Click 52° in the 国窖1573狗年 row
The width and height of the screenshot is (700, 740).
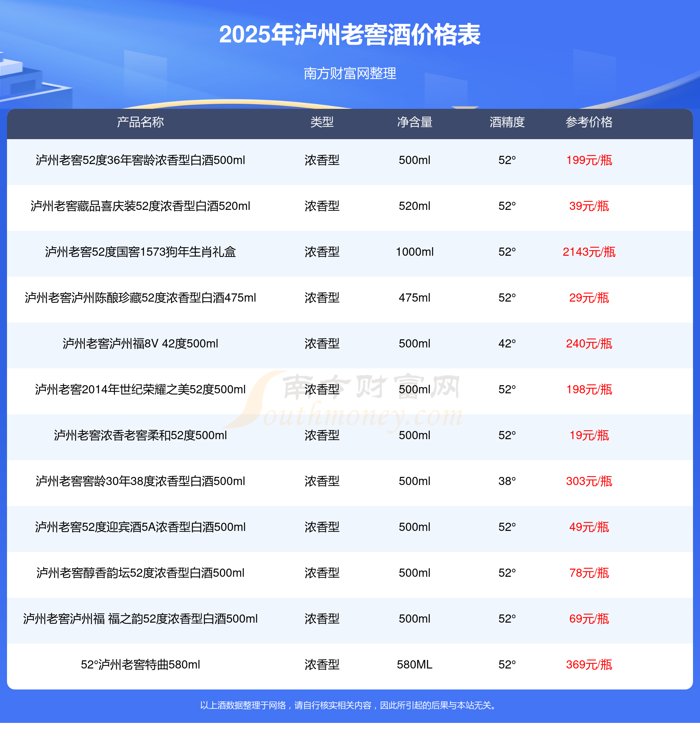tap(507, 252)
